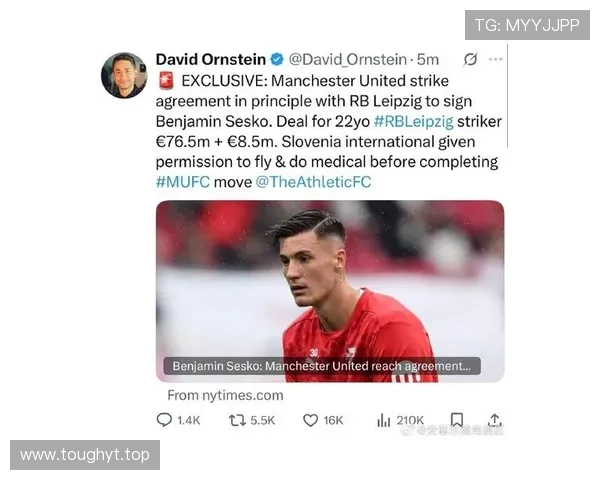
Task: Click the article headline caption overlay
Action: [322, 366]
